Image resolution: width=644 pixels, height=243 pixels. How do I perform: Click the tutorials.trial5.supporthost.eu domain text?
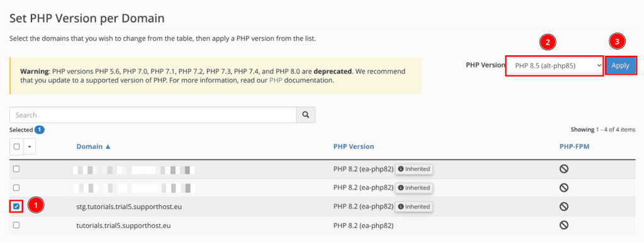pyautogui.click(x=123, y=225)
